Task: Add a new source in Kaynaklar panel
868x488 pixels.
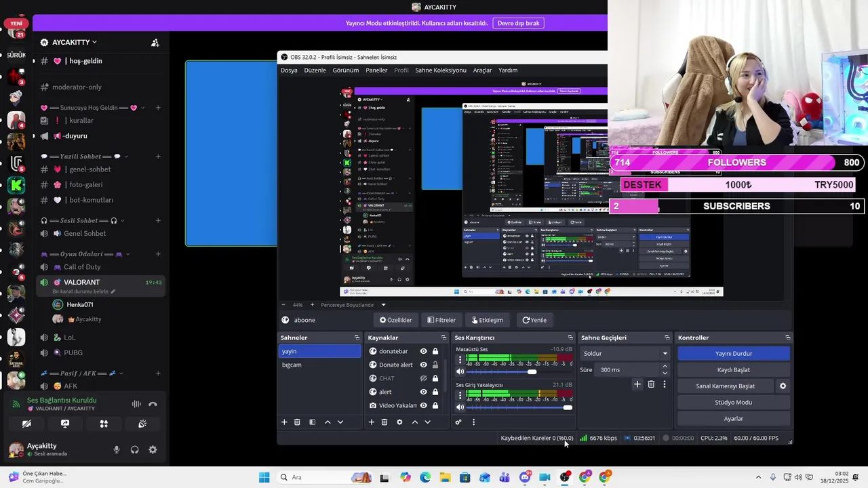Action: click(x=371, y=422)
